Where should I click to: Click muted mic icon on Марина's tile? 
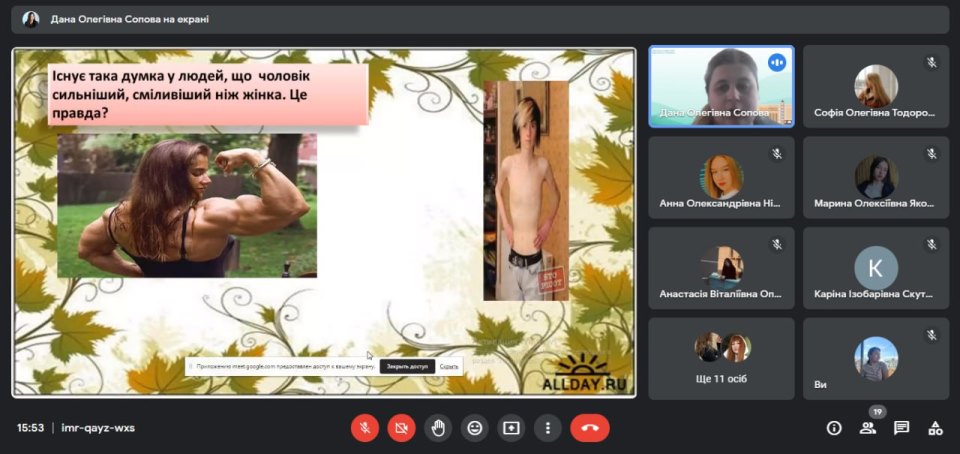click(931, 154)
